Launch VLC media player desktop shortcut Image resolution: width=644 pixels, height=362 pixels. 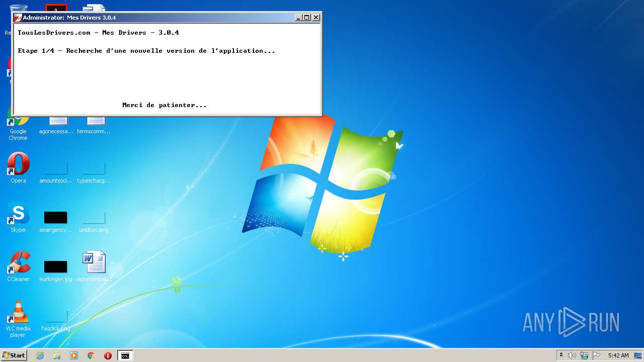coord(18,319)
